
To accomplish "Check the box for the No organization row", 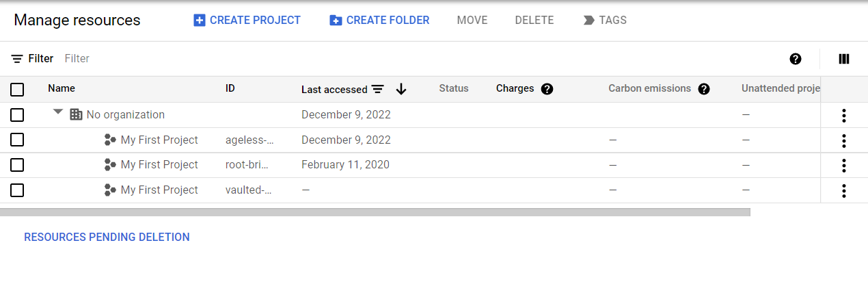I will click(x=18, y=115).
